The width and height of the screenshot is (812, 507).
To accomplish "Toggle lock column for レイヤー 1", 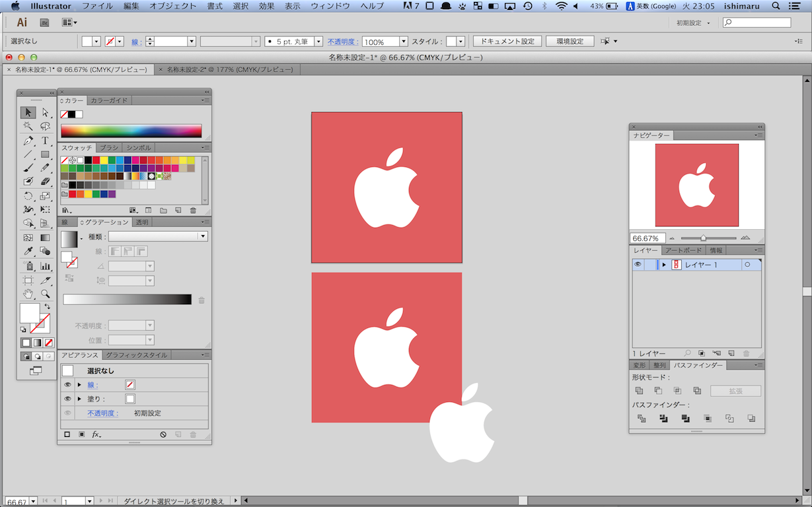I will point(649,265).
